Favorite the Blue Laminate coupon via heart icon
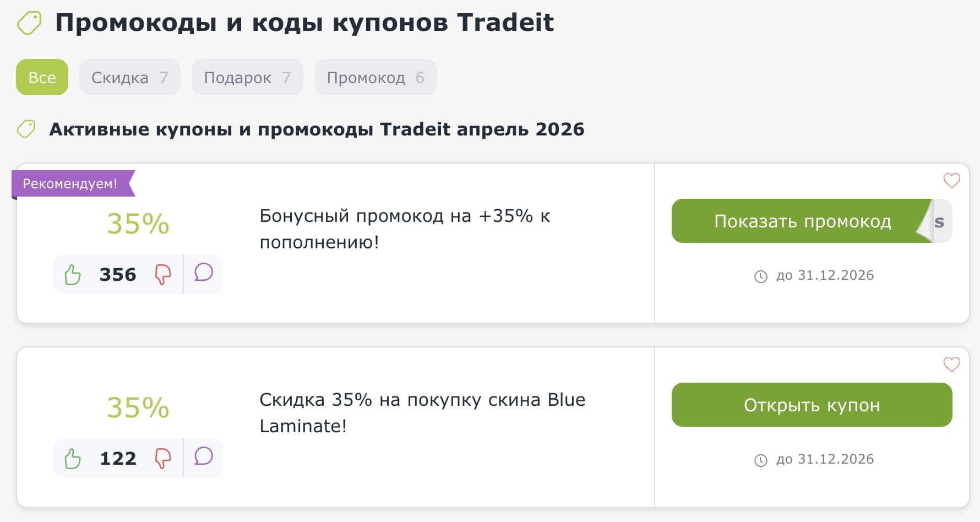 (x=951, y=364)
